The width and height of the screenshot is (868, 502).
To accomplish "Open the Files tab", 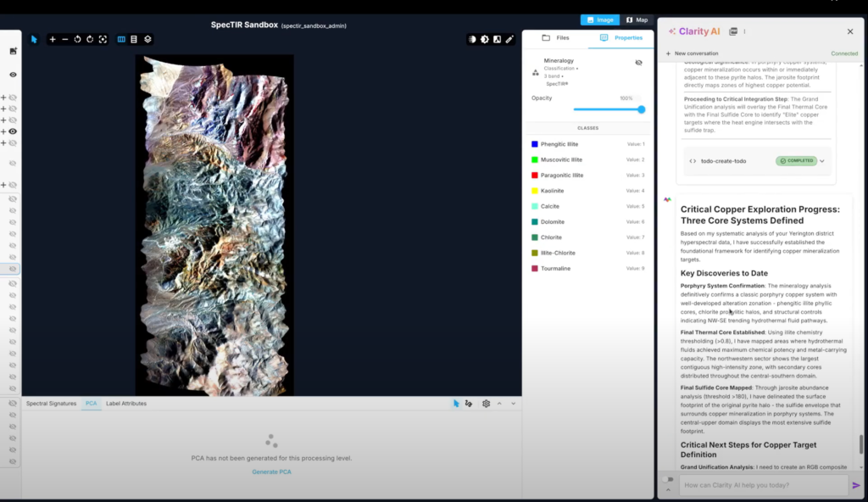I will pos(555,38).
